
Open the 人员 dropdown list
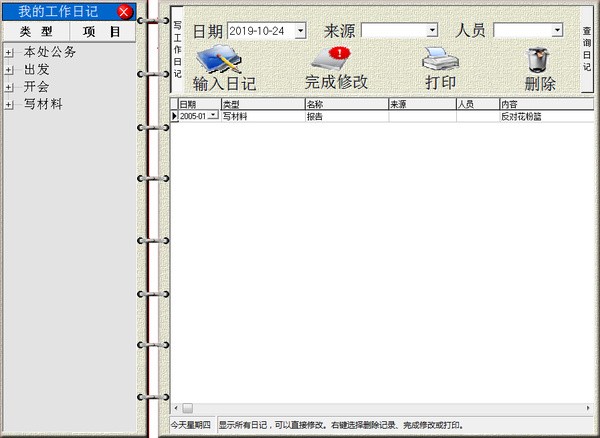(x=556, y=31)
